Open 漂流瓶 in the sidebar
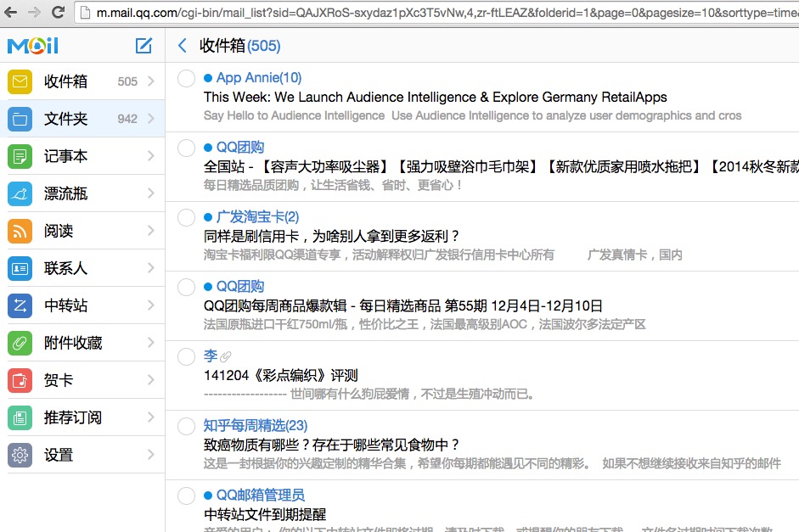The width and height of the screenshot is (799, 532). (82, 193)
